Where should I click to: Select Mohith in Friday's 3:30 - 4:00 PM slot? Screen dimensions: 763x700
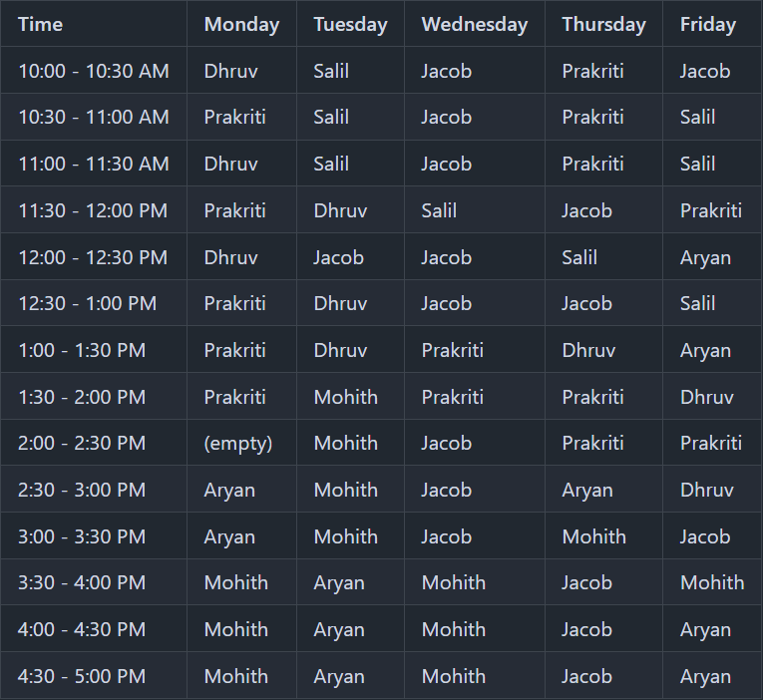[711, 582]
